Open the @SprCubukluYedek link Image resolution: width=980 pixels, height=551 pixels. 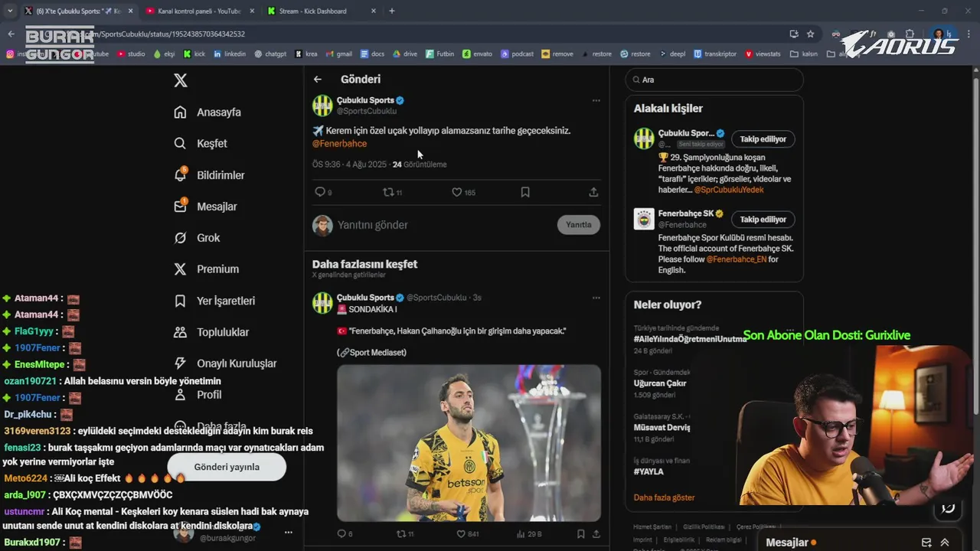[729, 190]
